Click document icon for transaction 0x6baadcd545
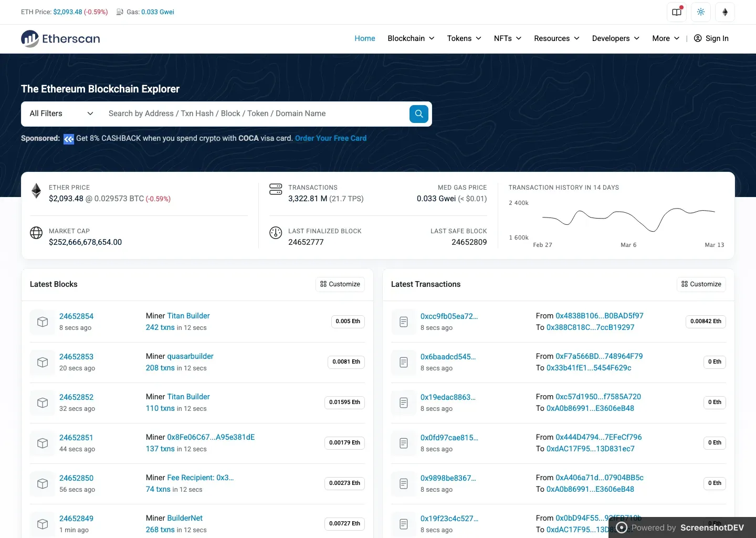 (x=404, y=362)
